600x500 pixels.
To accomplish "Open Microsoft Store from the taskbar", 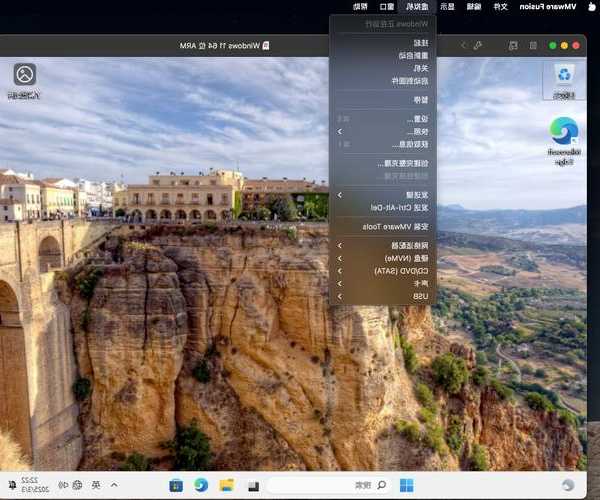I will pyautogui.click(x=176, y=485).
